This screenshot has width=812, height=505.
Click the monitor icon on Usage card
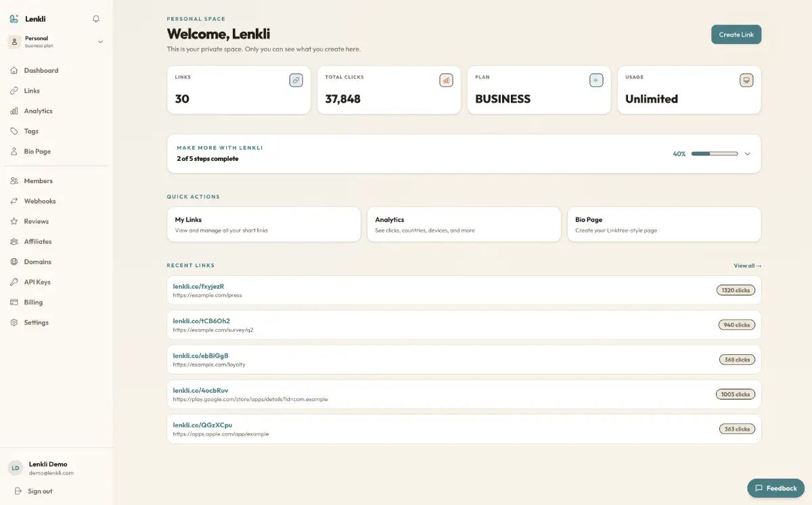click(x=746, y=80)
